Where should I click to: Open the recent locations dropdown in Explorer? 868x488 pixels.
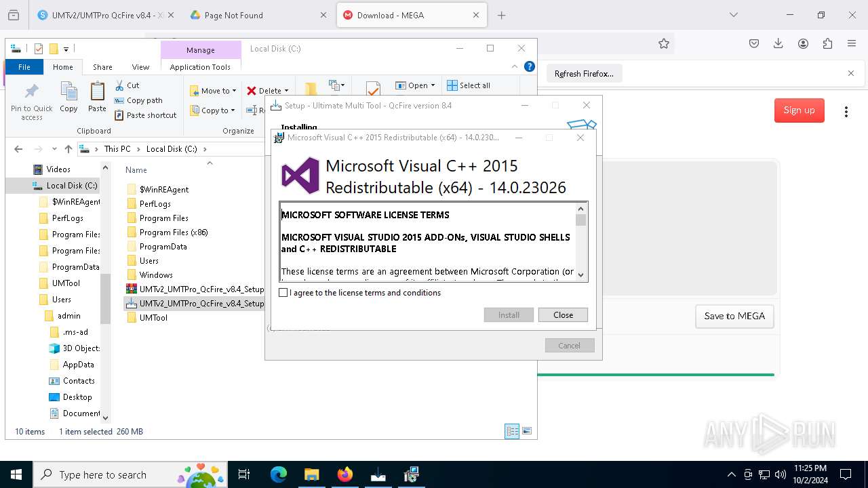[54, 150]
